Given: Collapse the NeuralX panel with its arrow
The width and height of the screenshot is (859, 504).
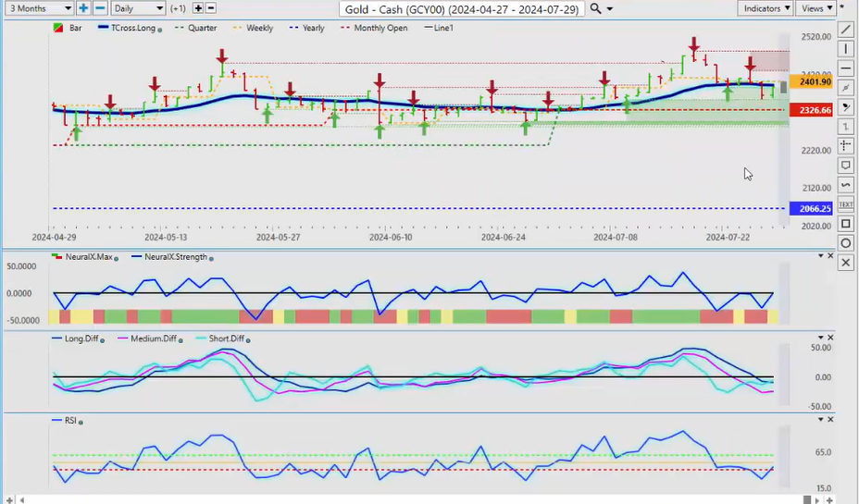Looking at the screenshot, I should [819, 256].
